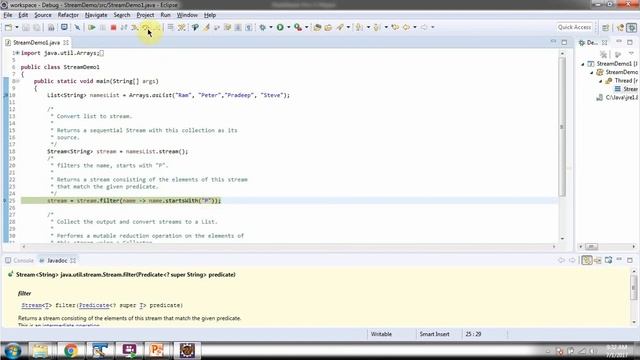Collapse the StreamDemo1 launch tree node

click(x=583, y=64)
